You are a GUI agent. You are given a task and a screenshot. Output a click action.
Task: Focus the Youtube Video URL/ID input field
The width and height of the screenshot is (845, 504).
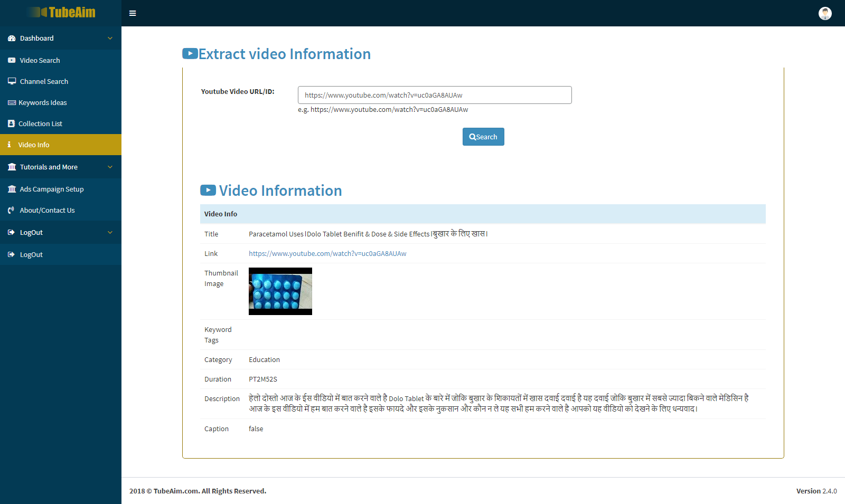pyautogui.click(x=435, y=95)
